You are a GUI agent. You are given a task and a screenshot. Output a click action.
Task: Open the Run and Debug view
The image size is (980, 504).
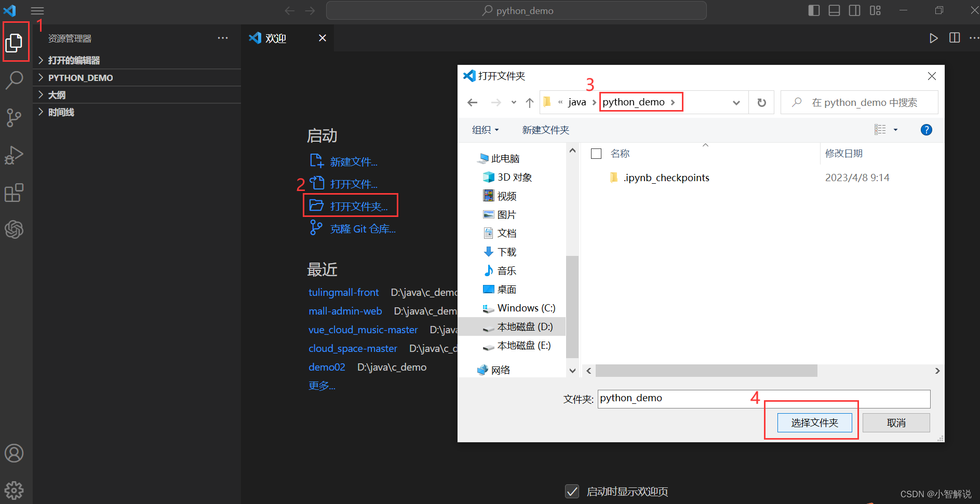[x=15, y=155]
